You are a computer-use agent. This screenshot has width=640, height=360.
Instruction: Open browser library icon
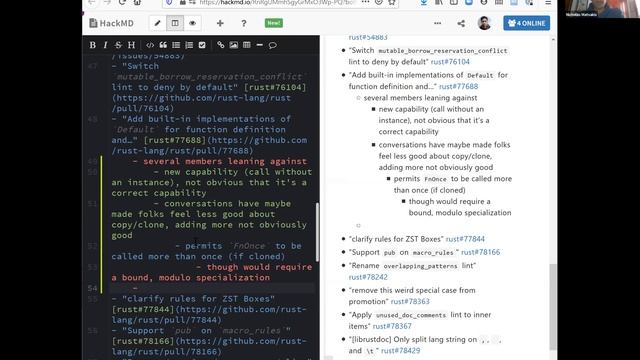pyautogui.click(x=439, y=2)
